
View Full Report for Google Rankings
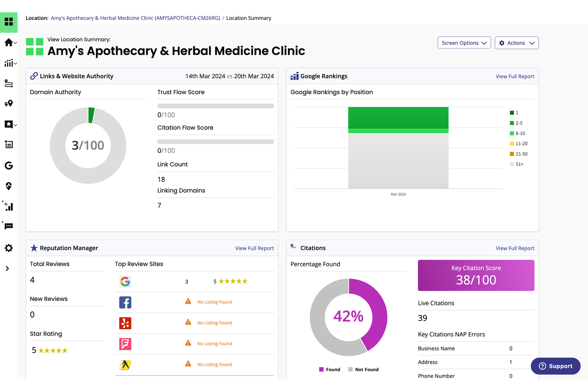click(515, 76)
